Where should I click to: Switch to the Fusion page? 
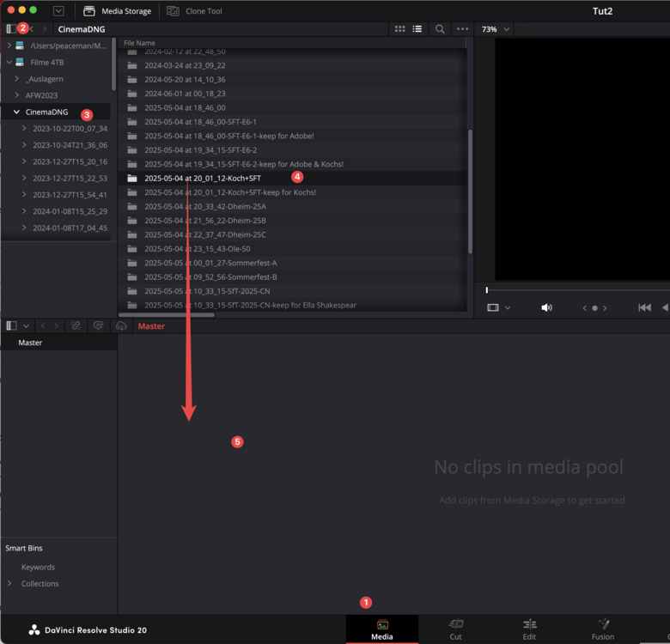[602, 629]
